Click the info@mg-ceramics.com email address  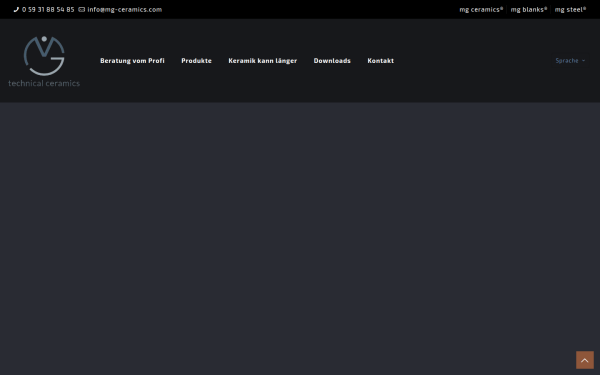point(124,10)
